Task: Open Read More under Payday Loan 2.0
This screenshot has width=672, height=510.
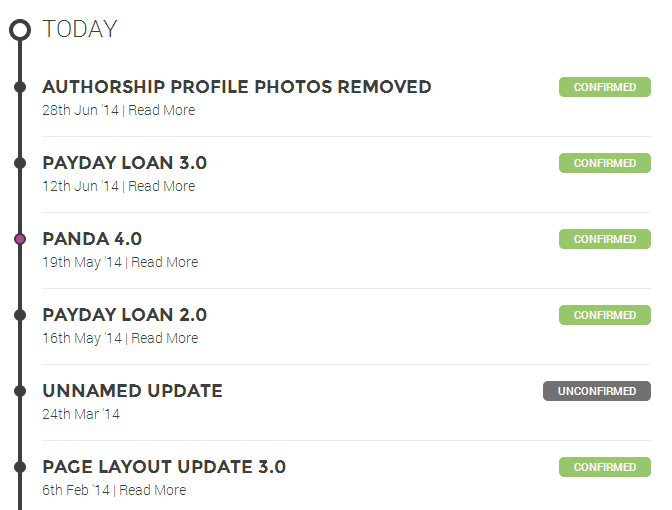Action: coord(165,338)
